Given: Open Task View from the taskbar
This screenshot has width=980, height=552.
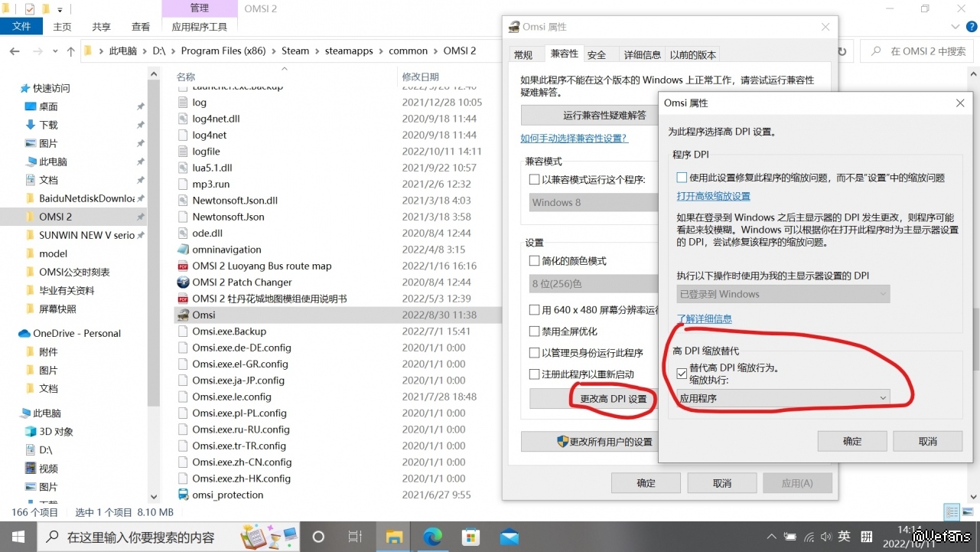Looking at the screenshot, I should click(x=355, y=537).
